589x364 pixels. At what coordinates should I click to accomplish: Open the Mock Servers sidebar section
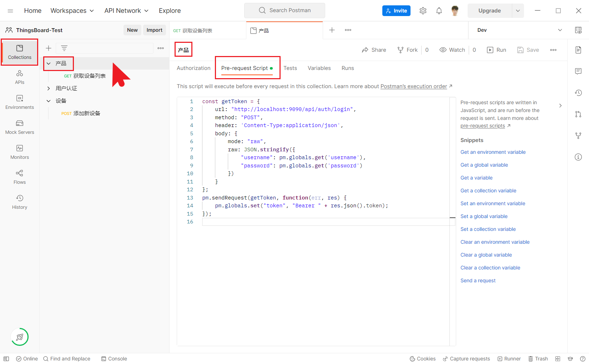(20, 127)
